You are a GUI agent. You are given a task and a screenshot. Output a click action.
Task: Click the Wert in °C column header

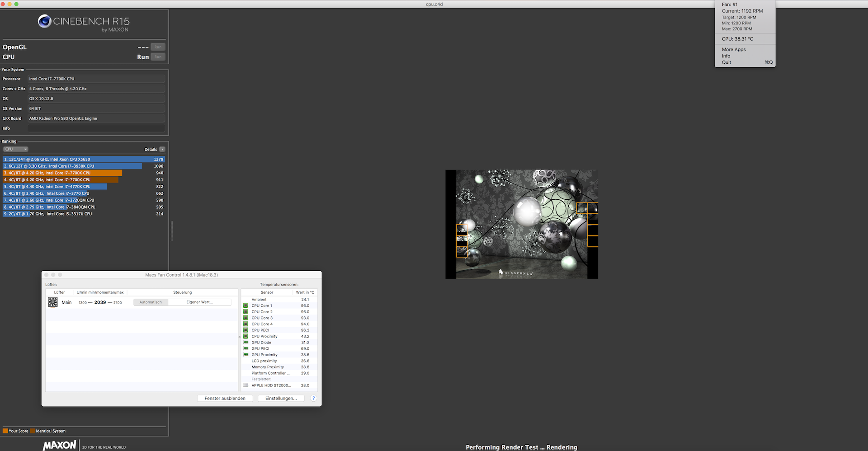click(x=305, y=292)
